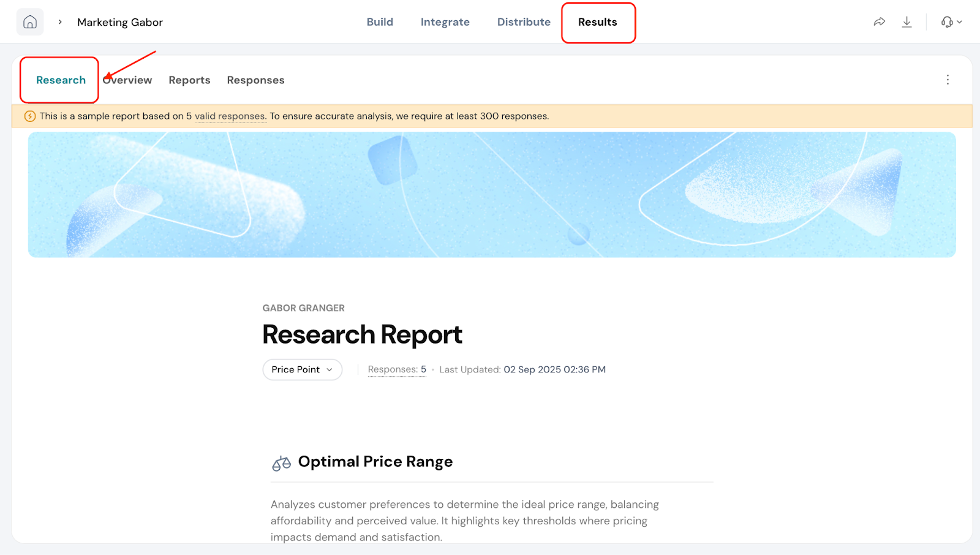Expand the Price Point dropdown
Image resolution: width=980 pixels, height=555 pixels.
click(x=302, y=369)
